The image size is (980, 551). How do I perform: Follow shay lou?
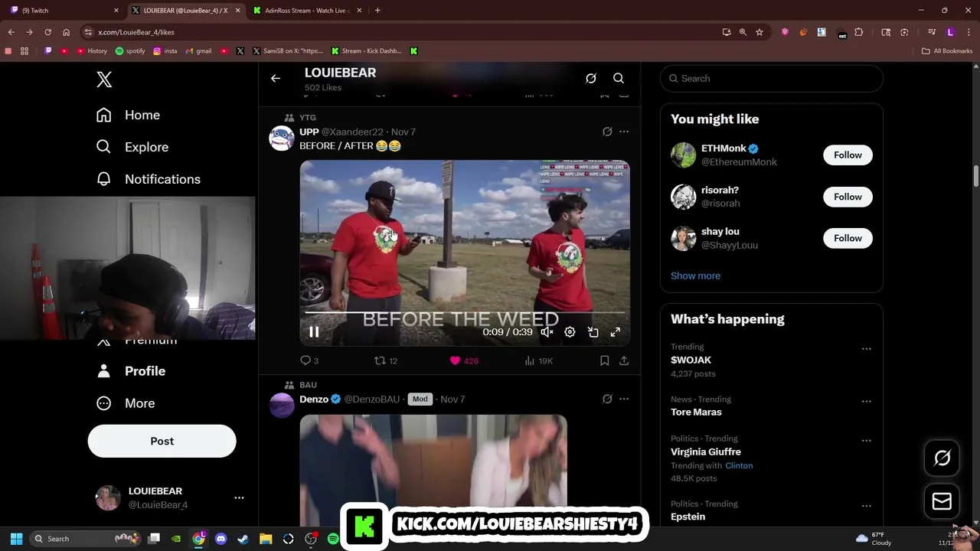pyautogui.click(x=848, y=238)
